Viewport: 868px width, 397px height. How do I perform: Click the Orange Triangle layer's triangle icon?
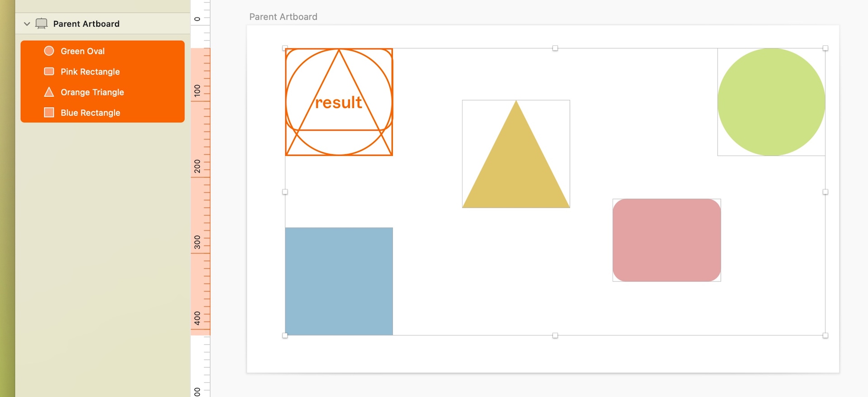point(49,92)
